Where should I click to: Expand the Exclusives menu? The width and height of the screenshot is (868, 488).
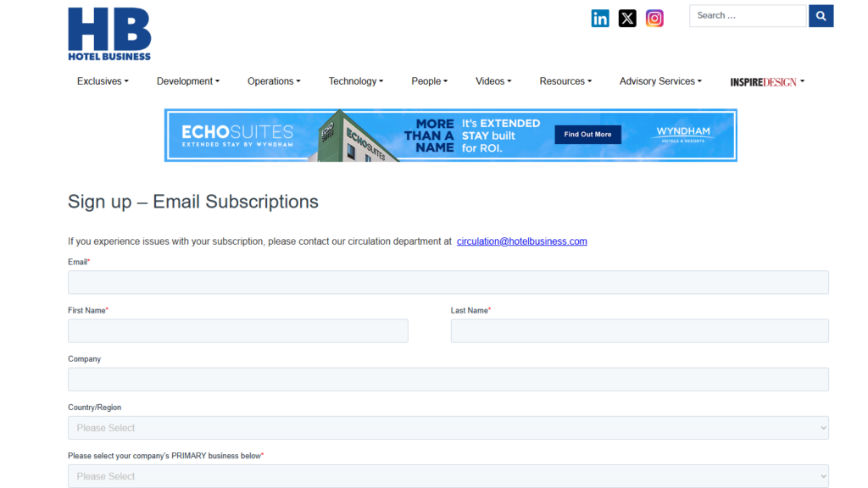(x=103, y=81)
